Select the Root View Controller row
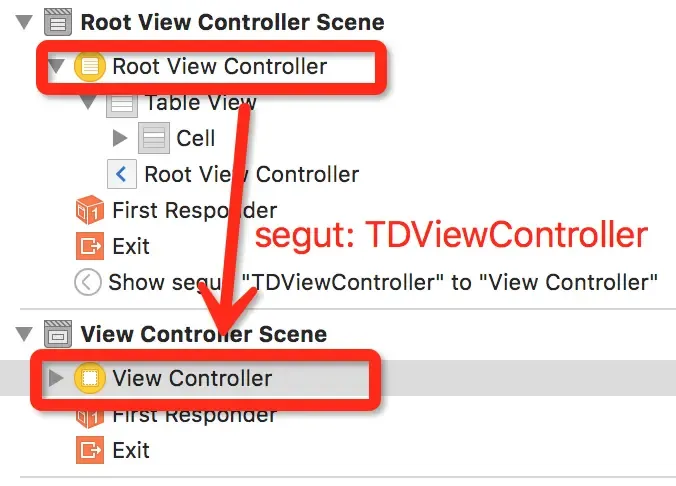676x486 pixels. tap(211, 66)
